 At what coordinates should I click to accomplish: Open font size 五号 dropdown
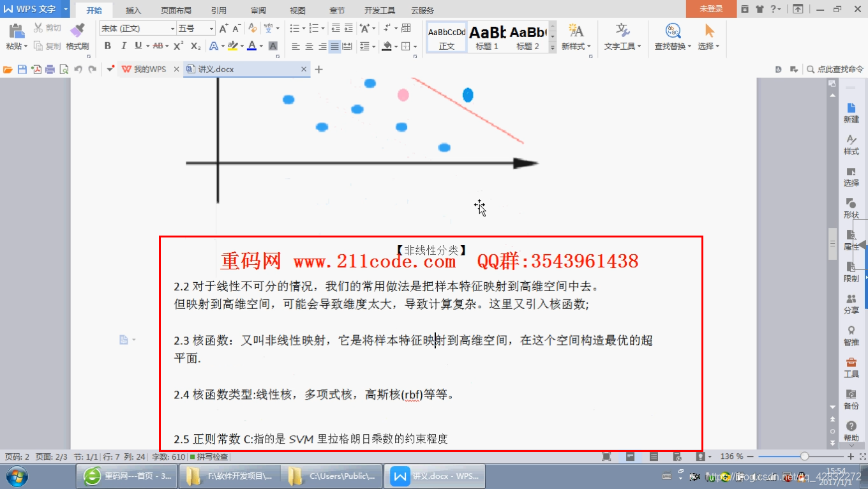211,29
